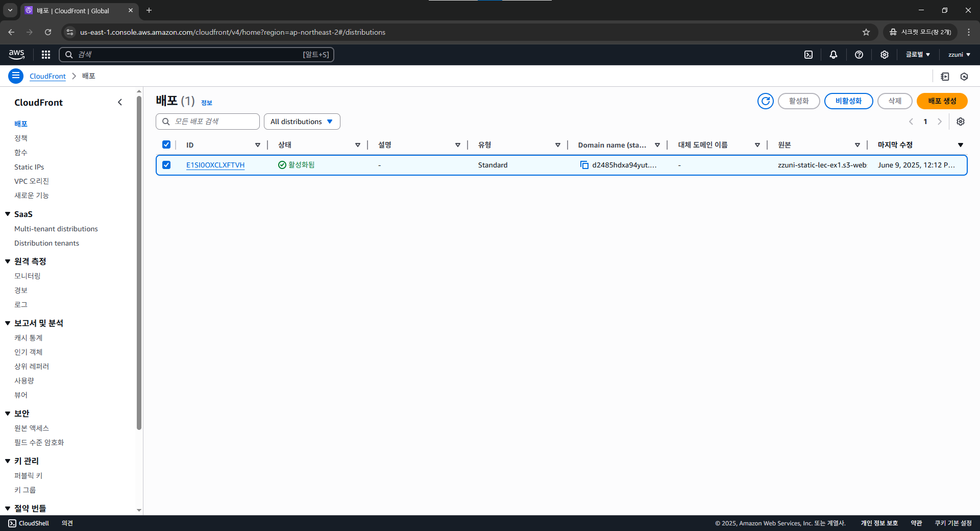
Task: Open the help question mark menu
Action: (x=859, y=55)
